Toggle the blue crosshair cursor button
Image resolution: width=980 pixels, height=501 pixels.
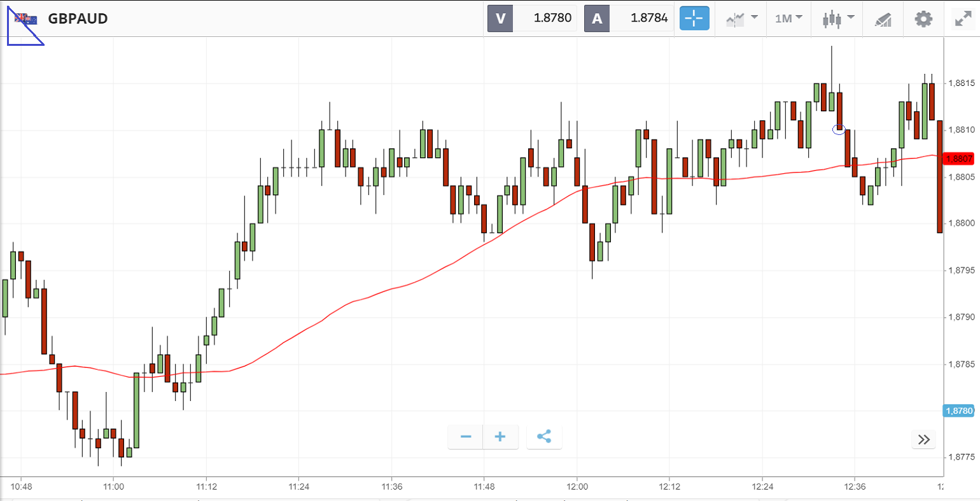[694, 18]
